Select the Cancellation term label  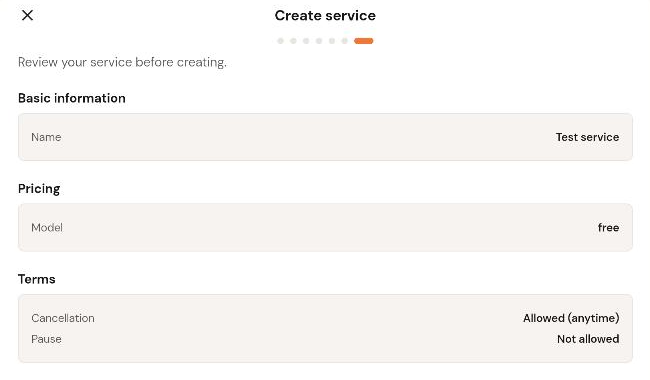click(63, 318)
